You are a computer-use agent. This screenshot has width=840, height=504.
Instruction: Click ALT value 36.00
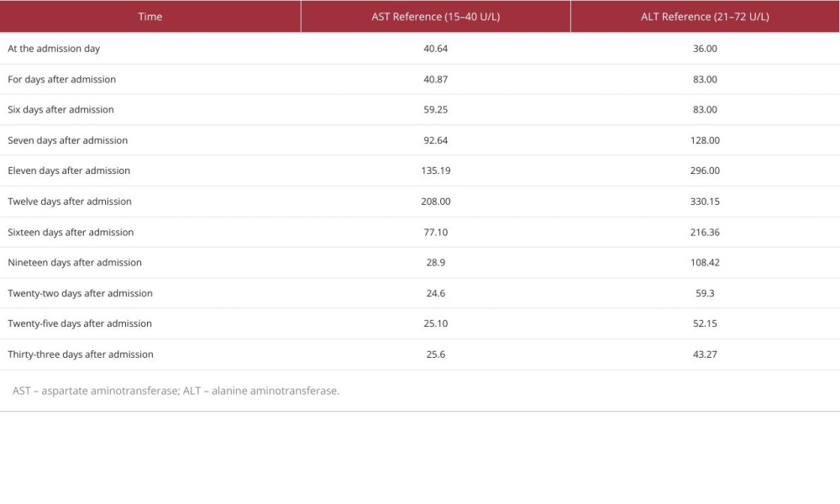pos(705,49)
